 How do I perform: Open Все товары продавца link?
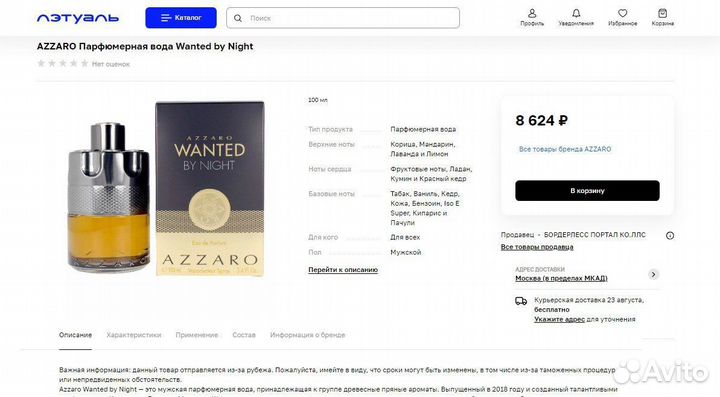pos(537,247)
